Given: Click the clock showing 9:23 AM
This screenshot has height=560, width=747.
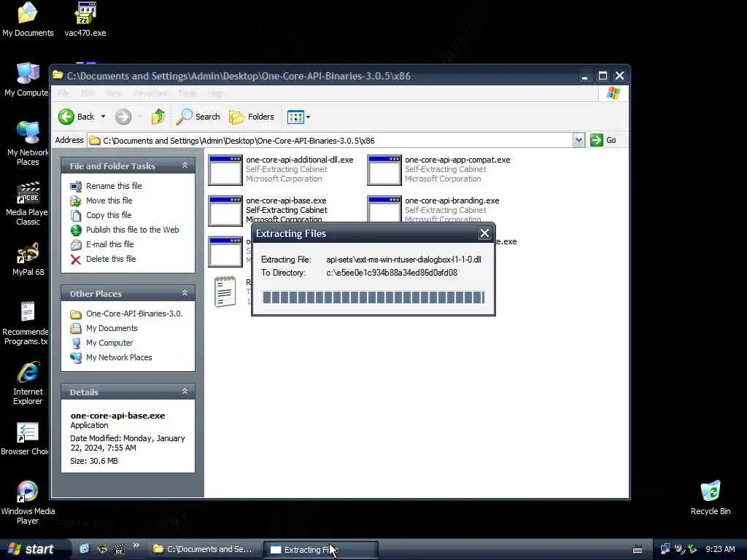Looking at the screenshot, I should coord(720,549).
